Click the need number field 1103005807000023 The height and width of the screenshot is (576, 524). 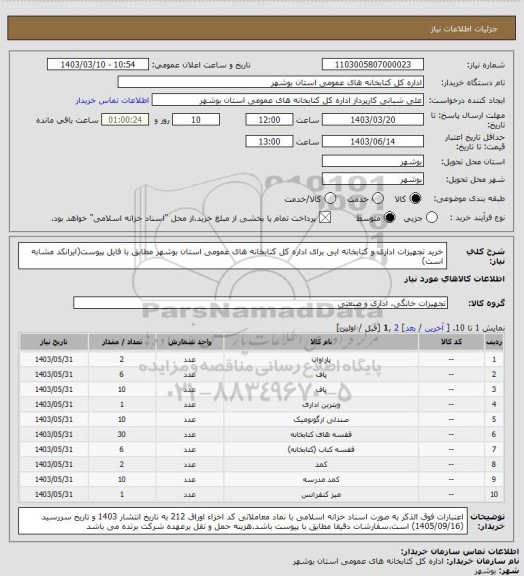click(x=373, y=65)
